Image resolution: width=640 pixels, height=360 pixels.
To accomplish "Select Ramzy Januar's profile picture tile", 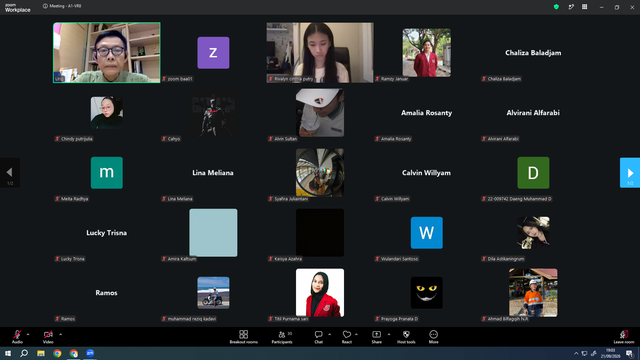I will [x=427, y=53].
